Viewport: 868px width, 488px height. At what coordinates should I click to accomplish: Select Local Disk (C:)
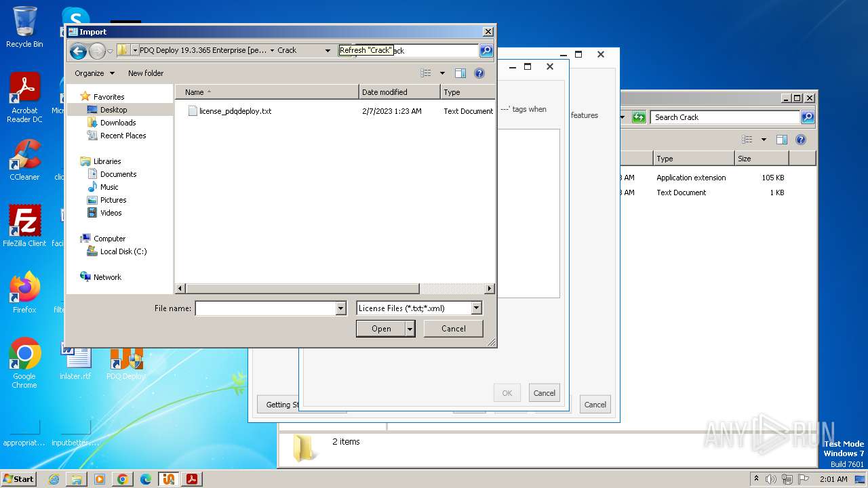pos(123,251)
